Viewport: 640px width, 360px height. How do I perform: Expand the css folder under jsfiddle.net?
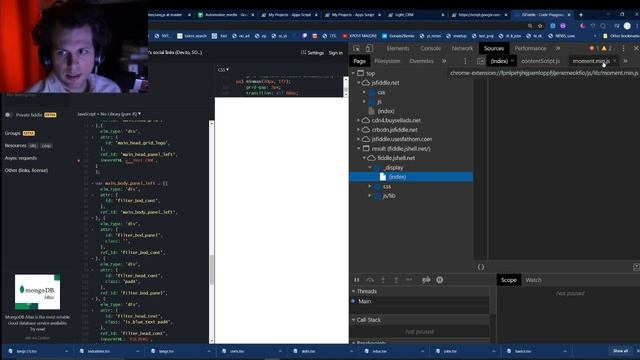tap(364, 92)
